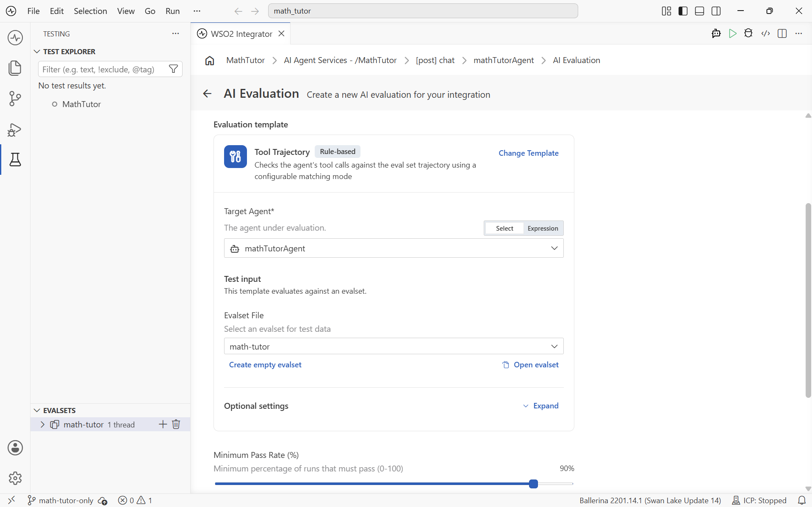
Task: Open the Accounts menu icon
Action: pos(15,448)
